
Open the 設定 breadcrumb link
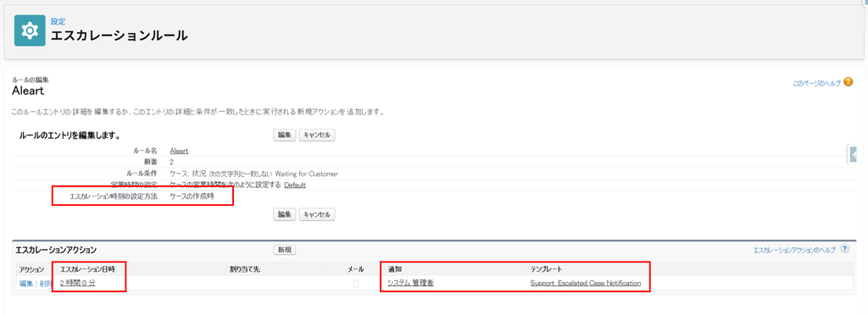pyautogui.click(x=58, y=21)
